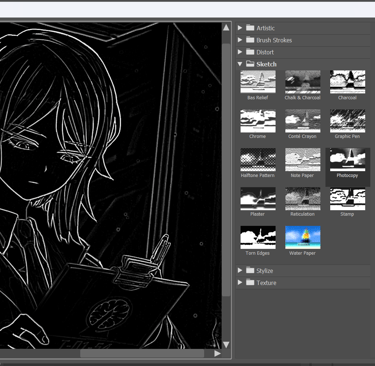Click the Stylize folder icon
The width and height of the screenshot is (375, 366).
pos(250,270)
